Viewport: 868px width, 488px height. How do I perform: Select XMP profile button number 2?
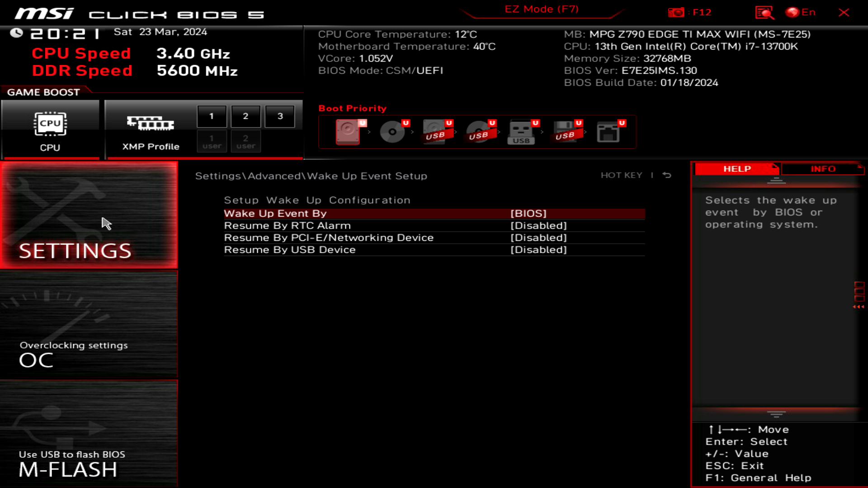coord(246,116)
